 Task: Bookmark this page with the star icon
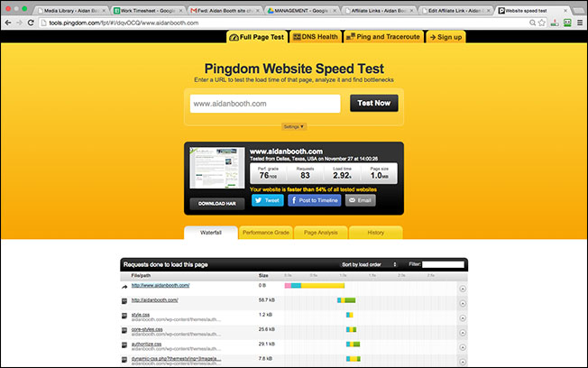tap(541, 23)
